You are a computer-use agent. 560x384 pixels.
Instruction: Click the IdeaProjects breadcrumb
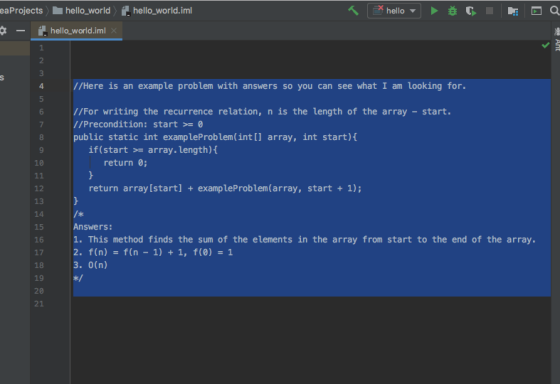[21, 11]
